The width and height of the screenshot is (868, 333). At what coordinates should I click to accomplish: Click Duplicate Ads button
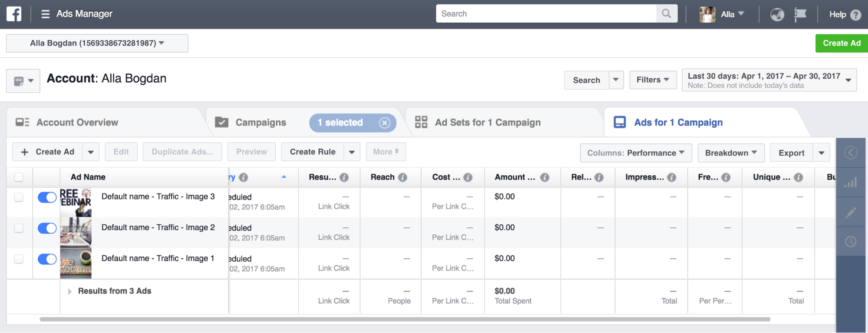pos(182,152)
